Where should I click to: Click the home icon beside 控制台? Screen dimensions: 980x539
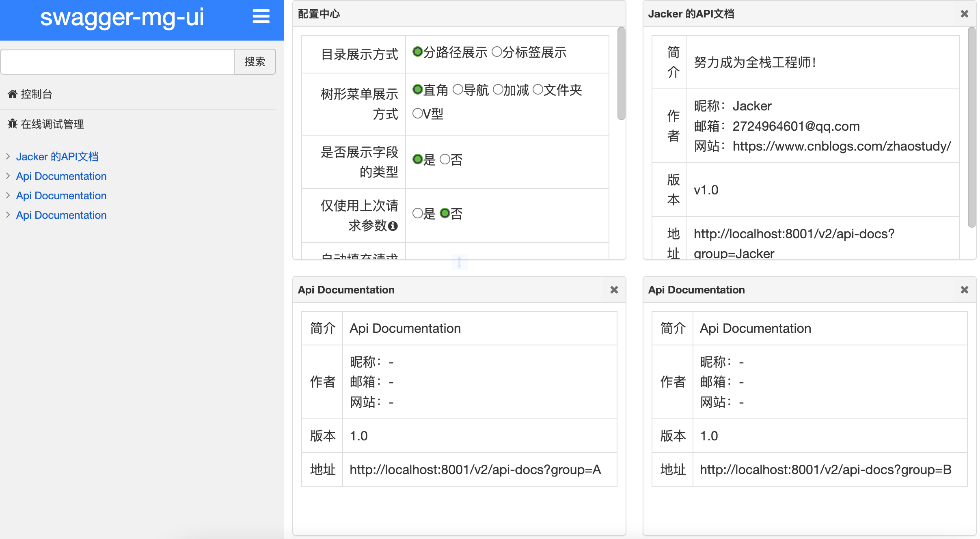point(12,94)
